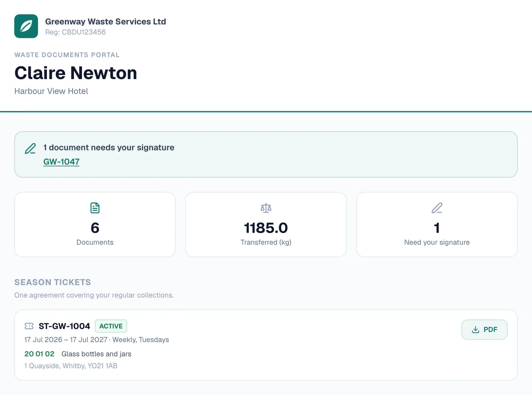The image size is (532, 395).
Task: Click the 'Transferred (kg)' label
Action: point(266,242)
